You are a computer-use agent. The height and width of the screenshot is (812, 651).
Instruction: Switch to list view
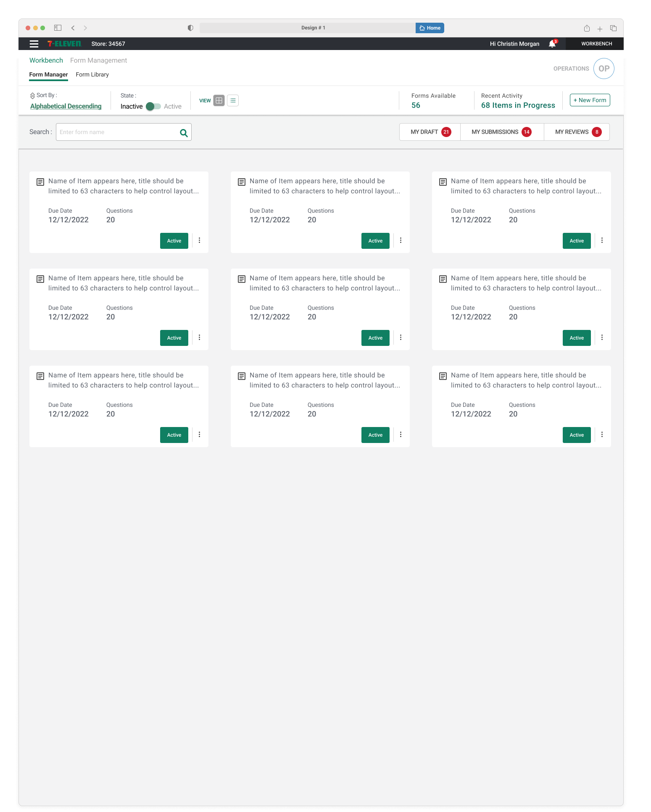233,100
